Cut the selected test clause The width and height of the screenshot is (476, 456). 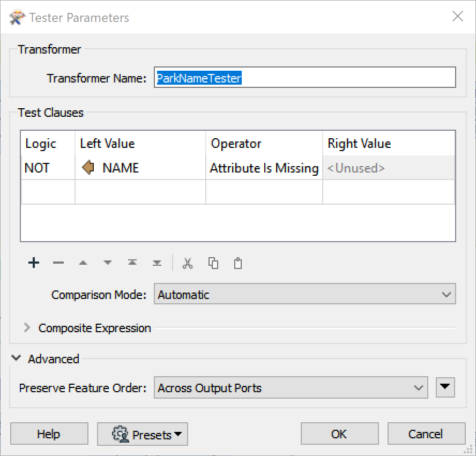click(x=188, y=263)
